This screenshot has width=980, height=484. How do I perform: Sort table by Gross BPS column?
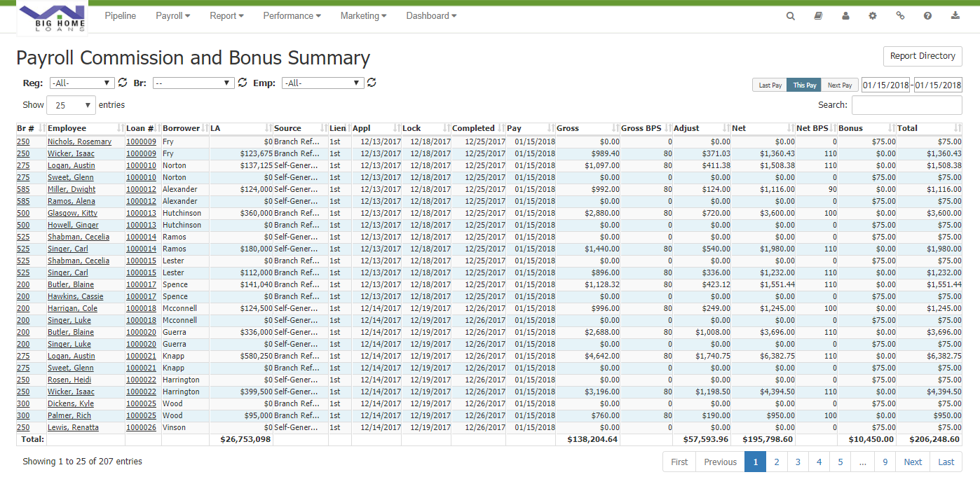pos(646,128)
